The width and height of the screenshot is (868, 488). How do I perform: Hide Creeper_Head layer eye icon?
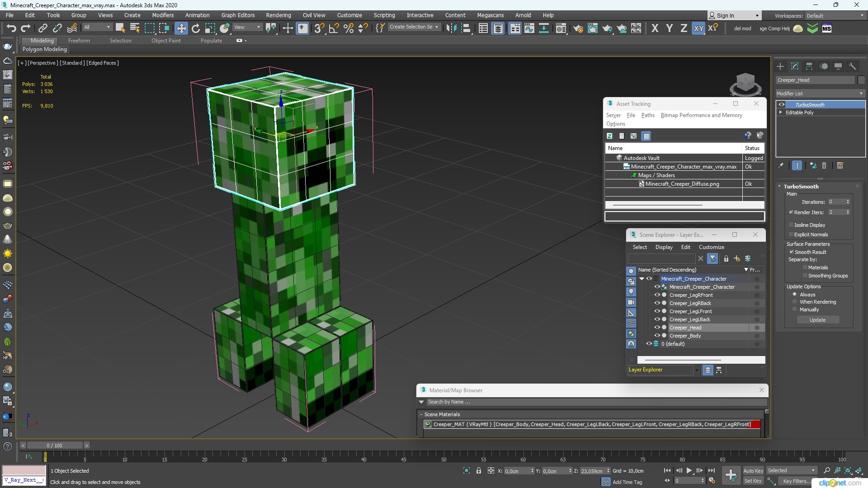pos(657,328)
